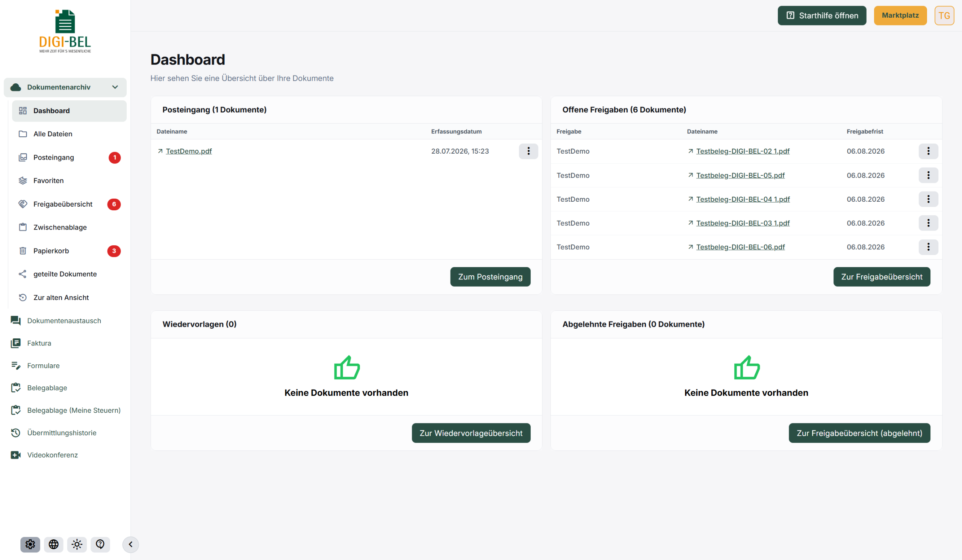Open Zwischenablage
The height and width of the screenshot is (560, 962).
coord(69,228)
